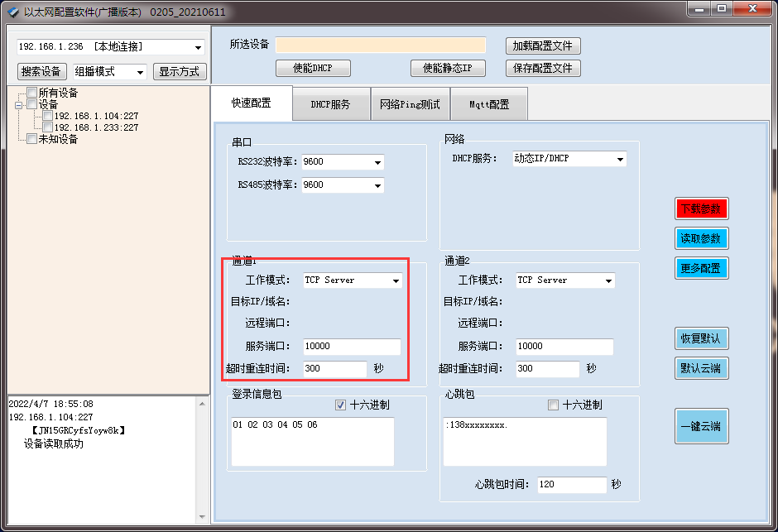
Task: Open more settings with the 更多配置 button
Action: tap(700, 268)
